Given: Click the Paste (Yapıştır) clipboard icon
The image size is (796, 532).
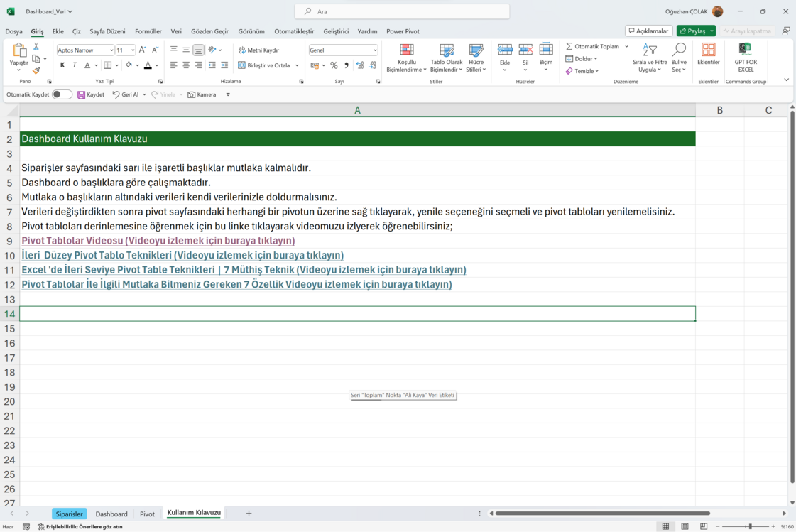Looking at the screenshot, I should [x=18, y=50].
